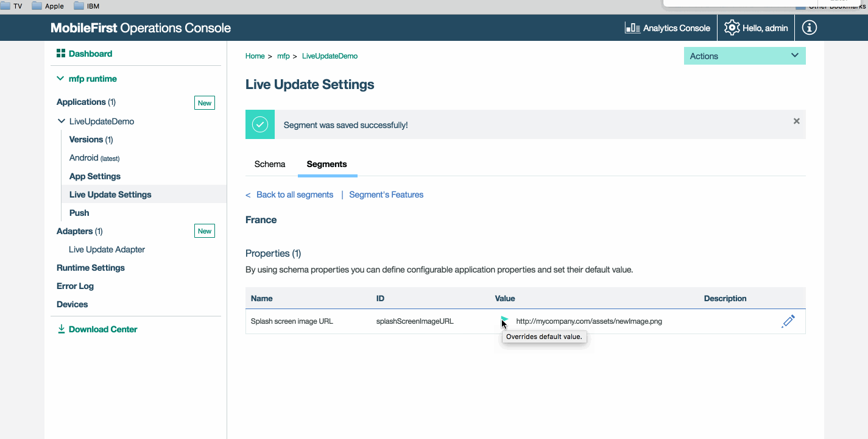Click the green override flag icon
Screen dimensions: 868x439
(504, 319)
